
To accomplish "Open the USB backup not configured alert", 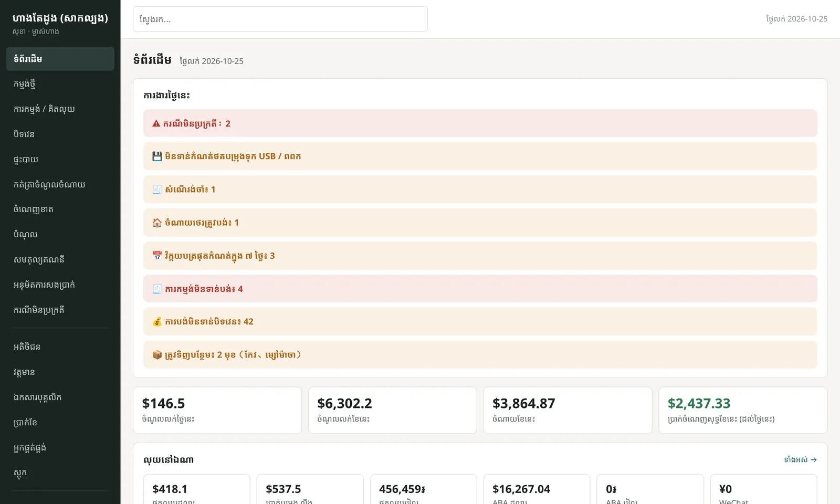I will [x=480, y=156].
